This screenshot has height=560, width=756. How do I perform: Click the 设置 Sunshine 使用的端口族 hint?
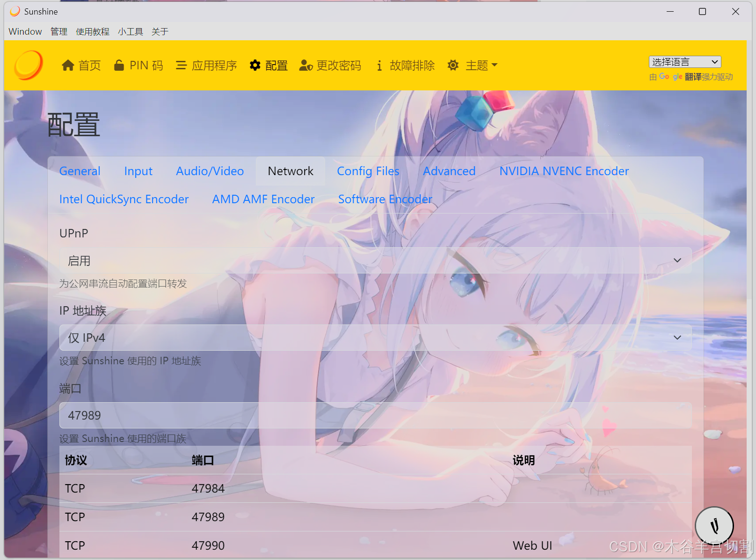(123, 439)
